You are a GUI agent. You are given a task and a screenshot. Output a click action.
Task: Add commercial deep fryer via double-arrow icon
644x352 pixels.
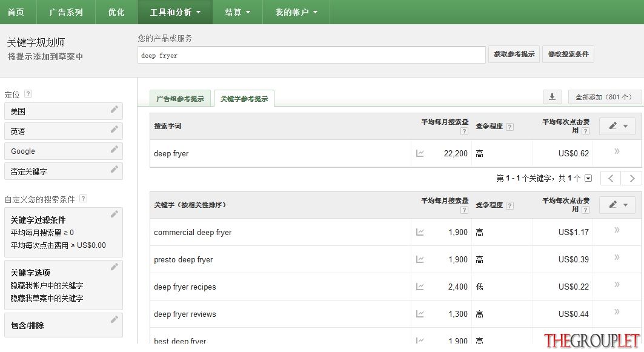pyautogui.click(x=617, y=230)
